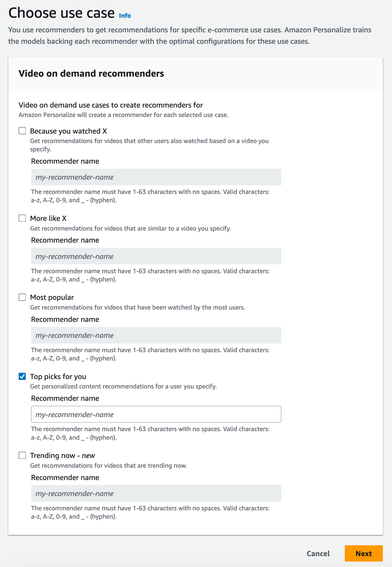Click the 'More like X' label text
The height and width of the screenshot is (567, 392).
pos(48,218)
